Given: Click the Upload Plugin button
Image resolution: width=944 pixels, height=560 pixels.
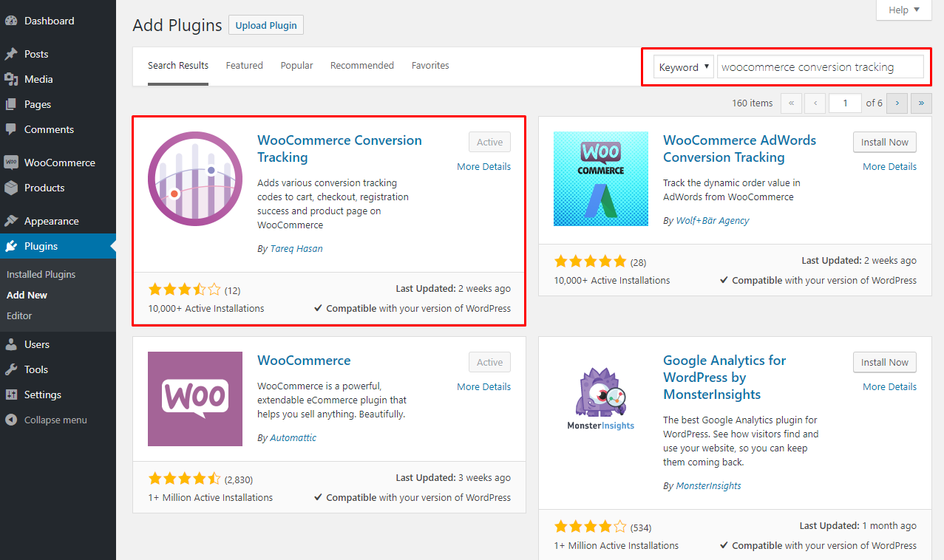Looking at the screenshot, I should tap(266, 25).
